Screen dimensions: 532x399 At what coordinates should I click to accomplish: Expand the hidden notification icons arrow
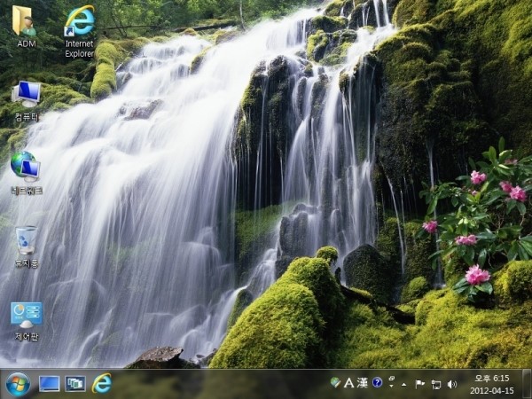click(x=404, y=384)
